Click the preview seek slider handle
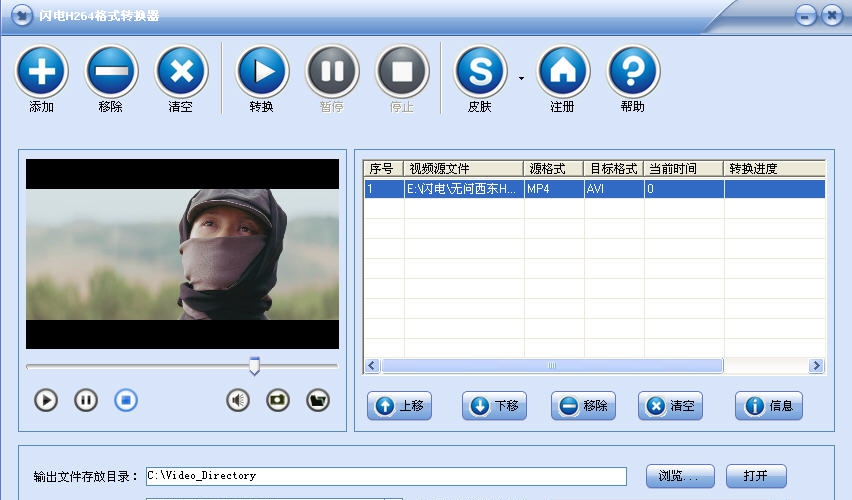This screenshot has height=500, width=852. 254,366
